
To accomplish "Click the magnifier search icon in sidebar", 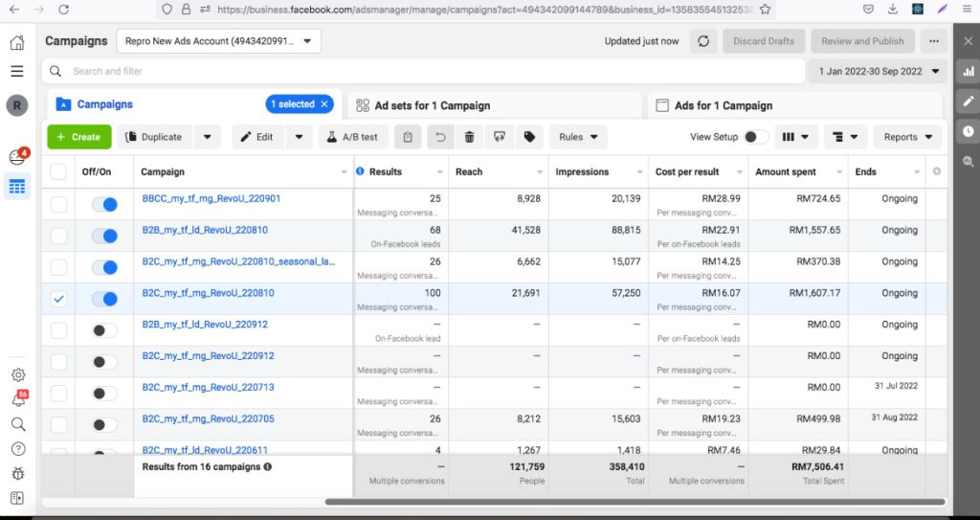I will coord(18,424).
